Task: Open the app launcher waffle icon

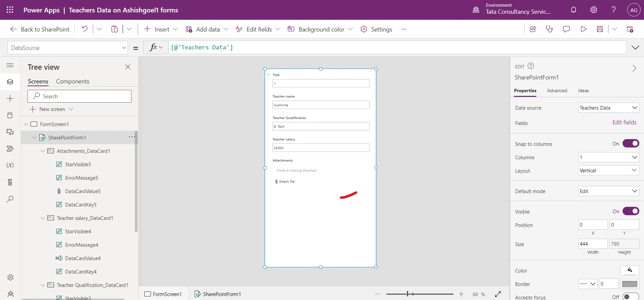Action: pos(10,10)
